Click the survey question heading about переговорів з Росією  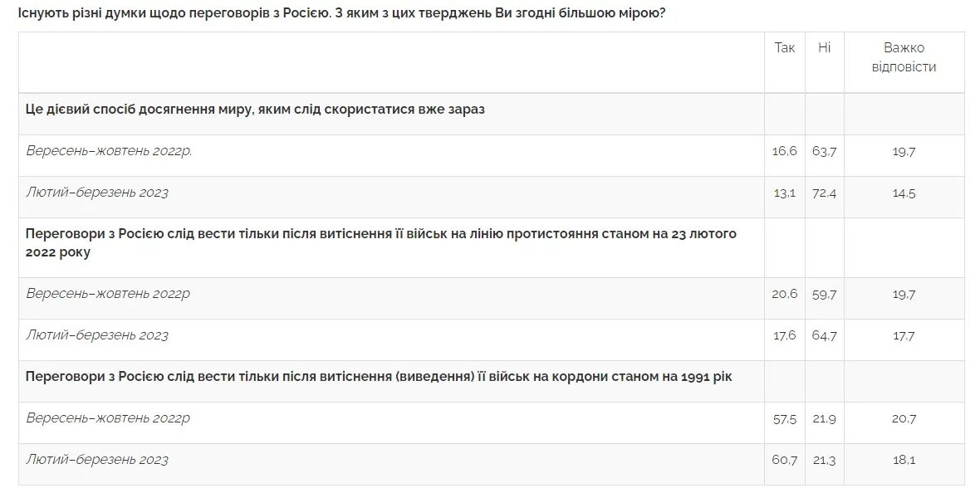tap(341, 14)
